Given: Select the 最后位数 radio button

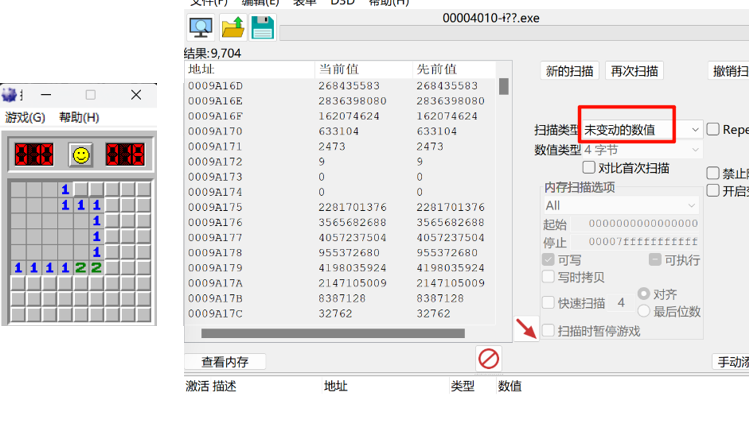Looking at the screenshot, I should [643, 311].
